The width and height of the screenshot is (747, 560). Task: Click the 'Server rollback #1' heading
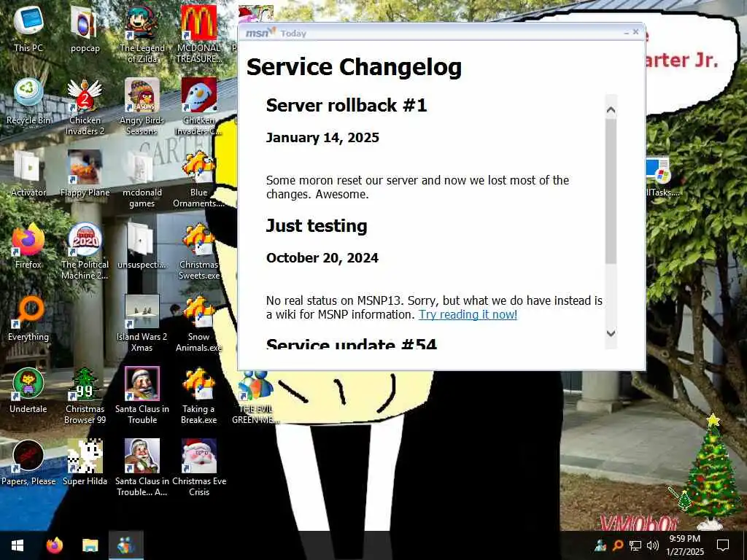pos(347,105)
